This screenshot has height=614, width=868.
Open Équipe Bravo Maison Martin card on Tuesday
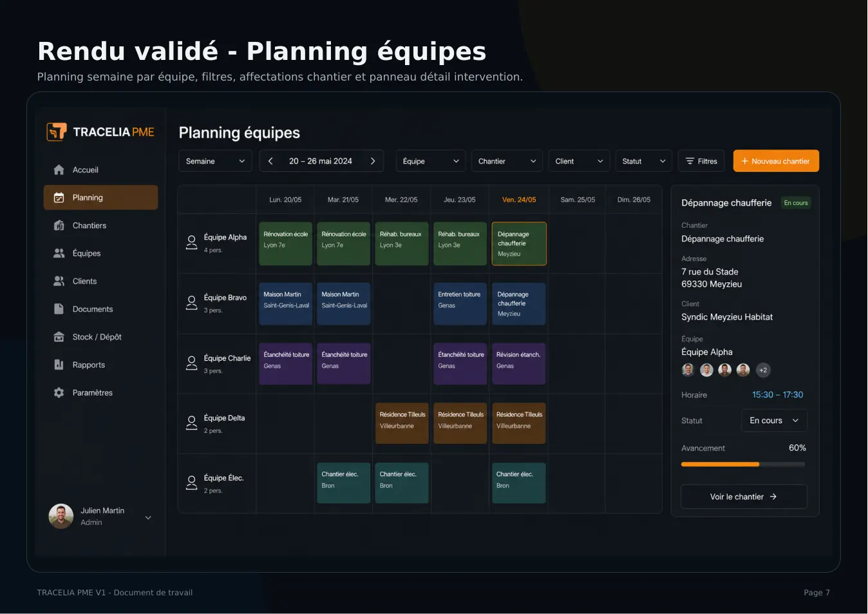pos(344,303)
